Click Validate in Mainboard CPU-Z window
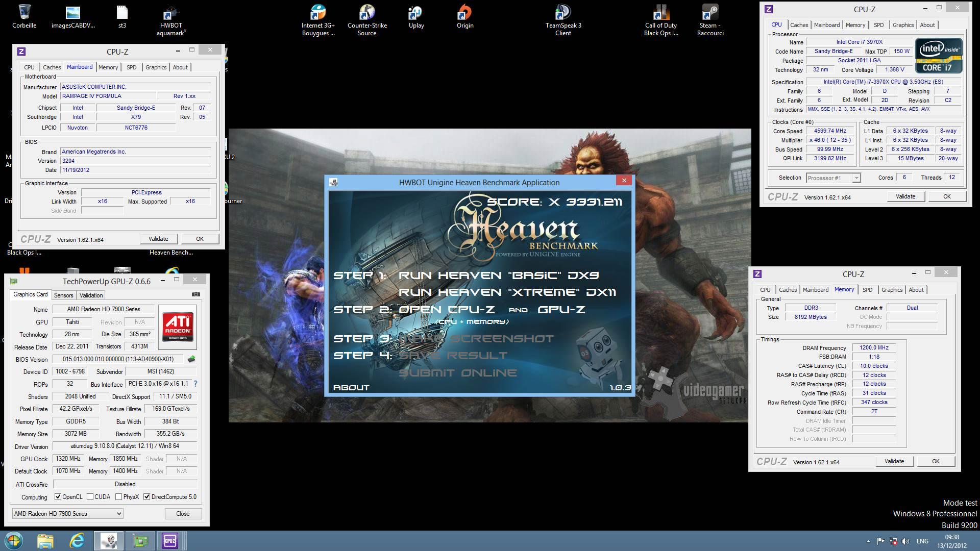Viewport: 980px width, 551px height. [158, 239]
